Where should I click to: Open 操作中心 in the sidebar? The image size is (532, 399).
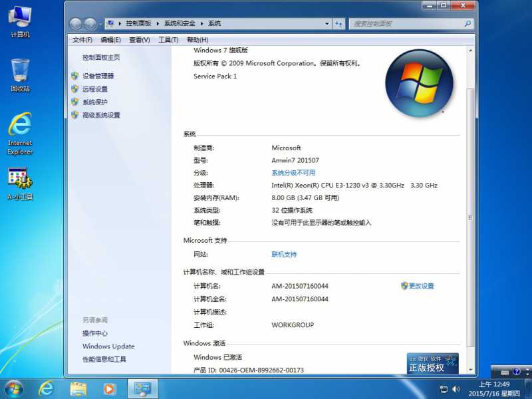(95, 333)
